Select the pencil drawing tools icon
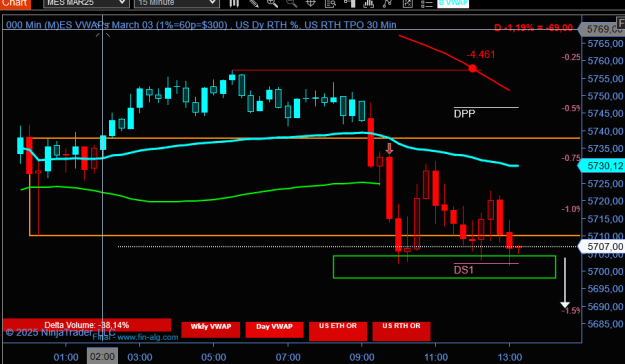The image size is (625, 364). coord(254,3)
